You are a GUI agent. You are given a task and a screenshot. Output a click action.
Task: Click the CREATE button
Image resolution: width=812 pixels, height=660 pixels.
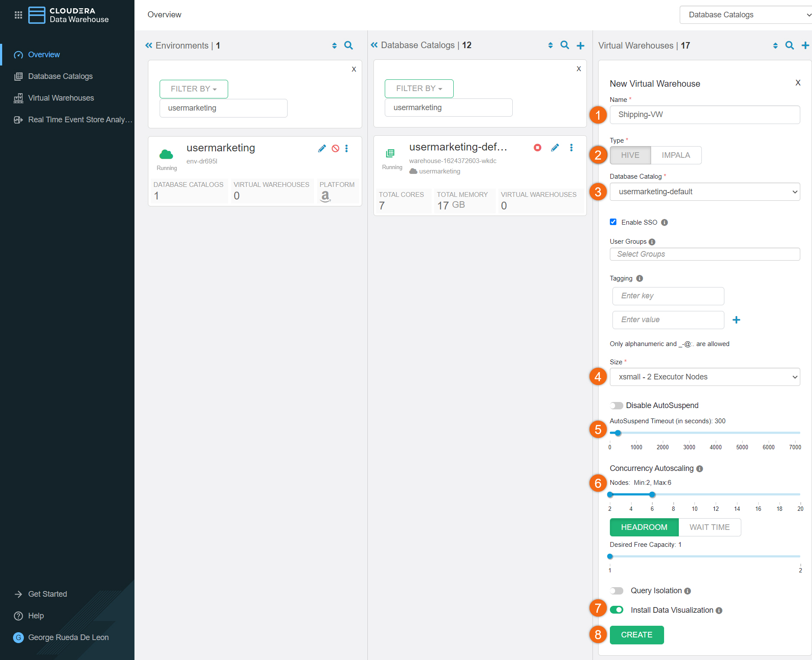pyautogui.click(x=637, y=635)
